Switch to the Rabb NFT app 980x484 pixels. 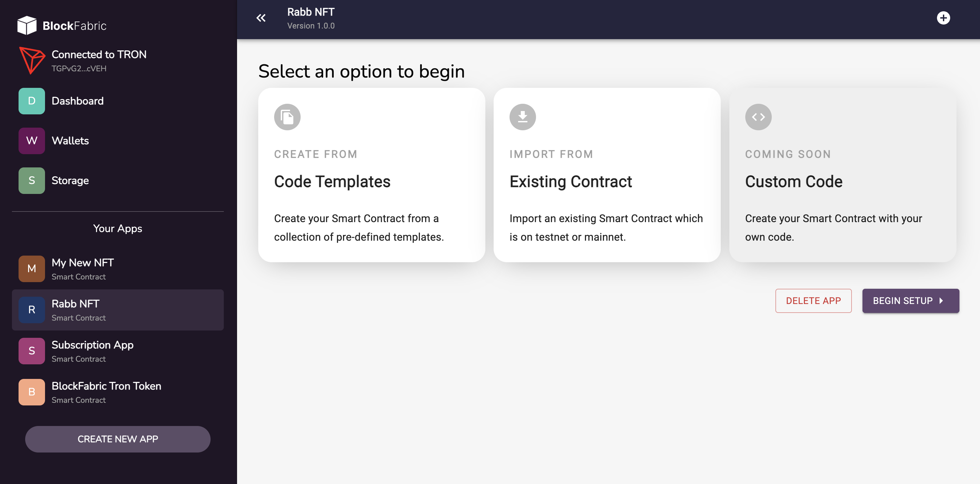[x=118, y=310]
